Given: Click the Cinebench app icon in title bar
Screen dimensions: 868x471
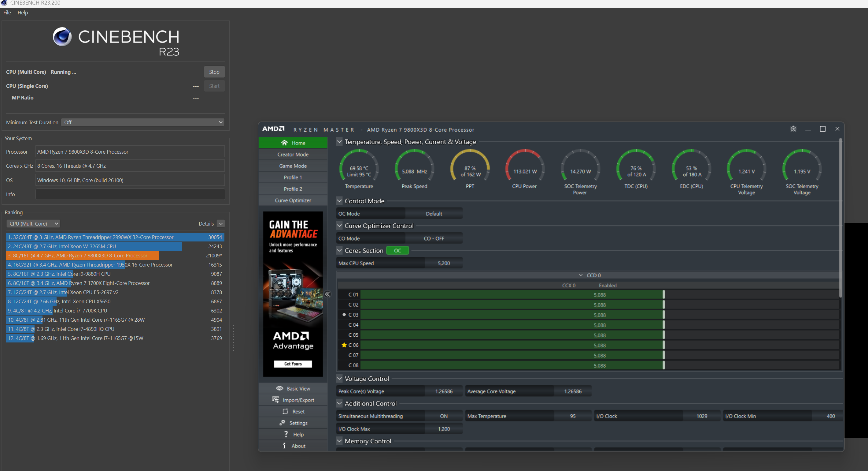Looking at the screenshot, I should pyautogui.click(x=4, y=3).
